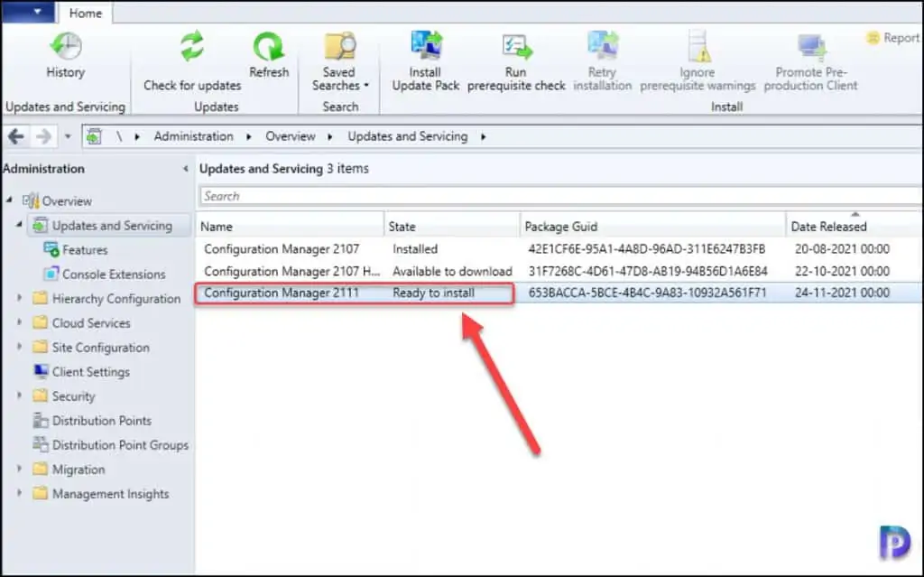Expand the Security node
The width and height of the screenshot is (924, 577).
pos(19,396)
